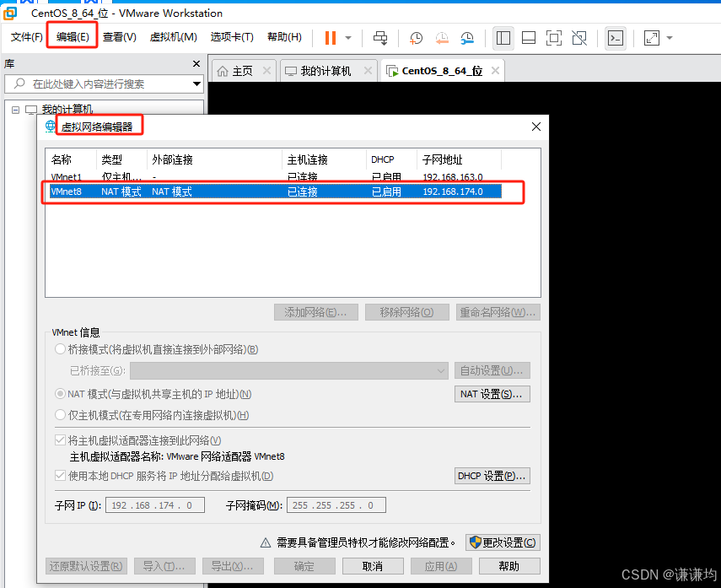Select the 仅主机模式 radio button
The height and width of the screenshot is (588, 721).
point(60,415)
